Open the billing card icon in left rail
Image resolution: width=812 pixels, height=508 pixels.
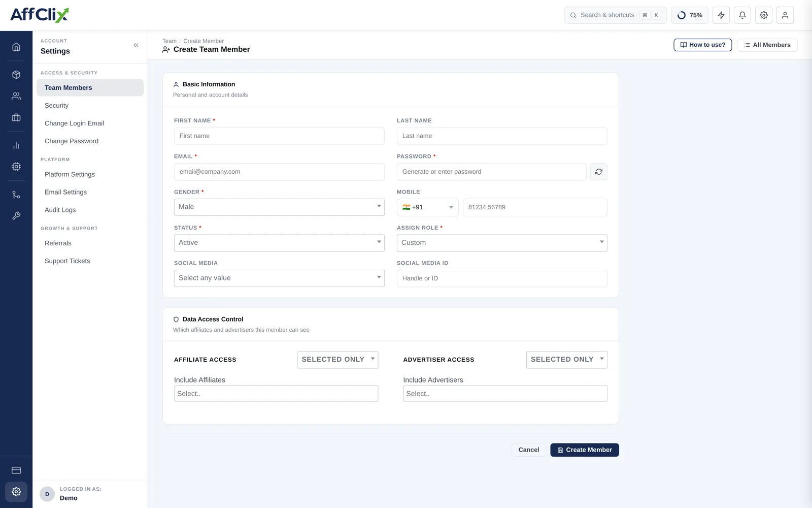click(16, 470)
